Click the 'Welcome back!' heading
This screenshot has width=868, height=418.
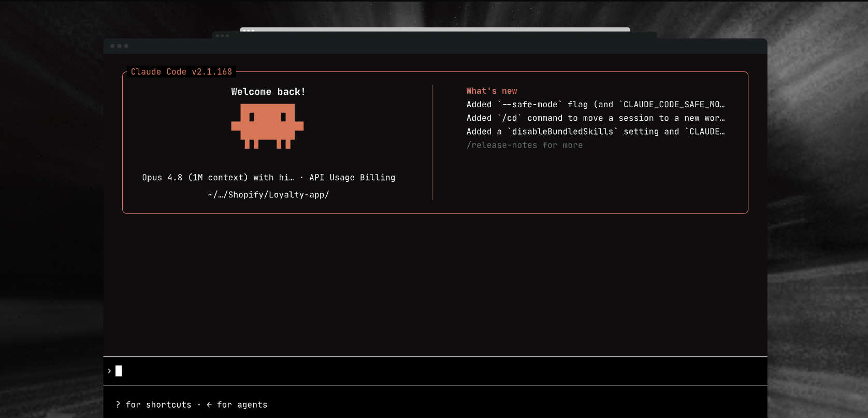268,92
